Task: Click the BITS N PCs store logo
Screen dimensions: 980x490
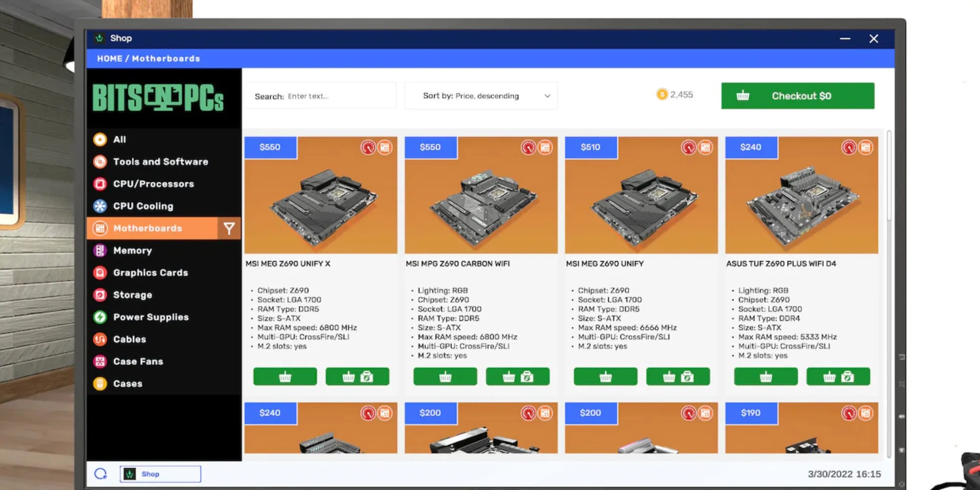Action: point(158,98)
